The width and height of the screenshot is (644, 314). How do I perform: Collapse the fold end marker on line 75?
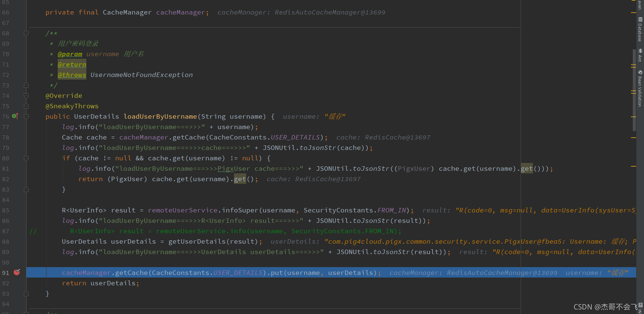[x=26, y=106]
